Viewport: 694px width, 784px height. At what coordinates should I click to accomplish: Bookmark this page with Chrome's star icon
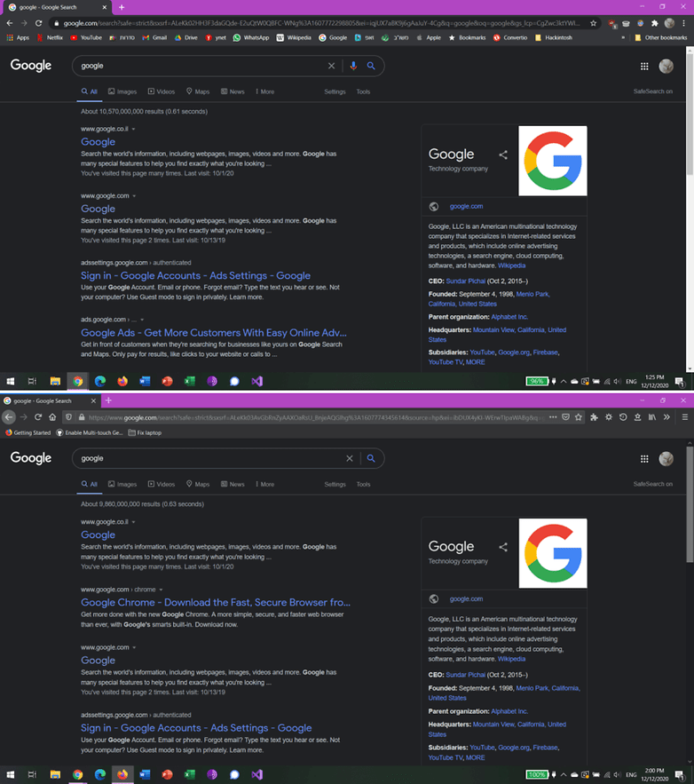pos(593,23)
